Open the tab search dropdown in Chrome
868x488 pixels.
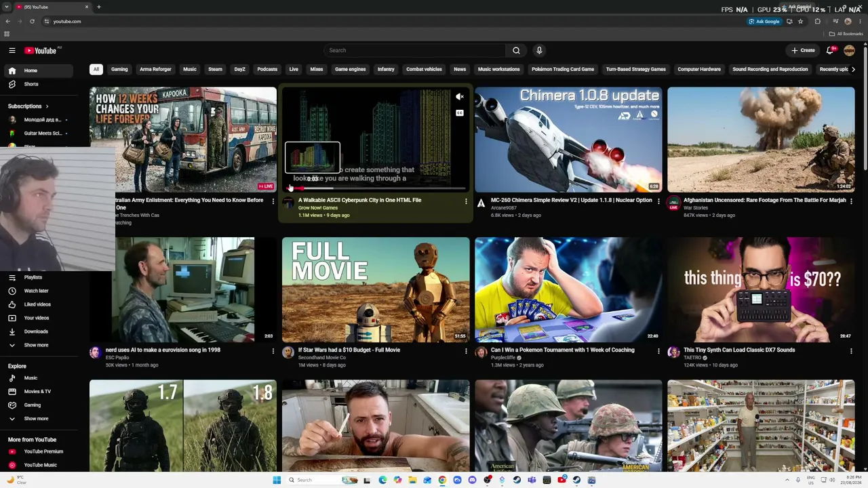tap(7, 7)
